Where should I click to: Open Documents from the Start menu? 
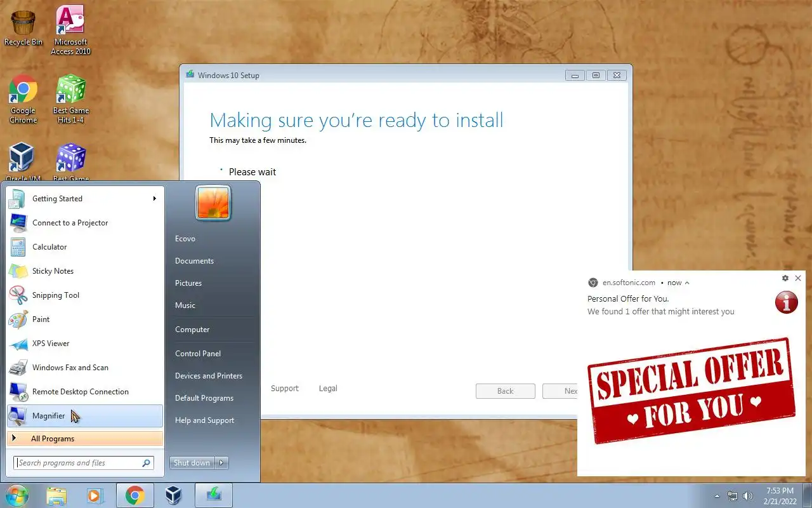[x=194, y=261]
